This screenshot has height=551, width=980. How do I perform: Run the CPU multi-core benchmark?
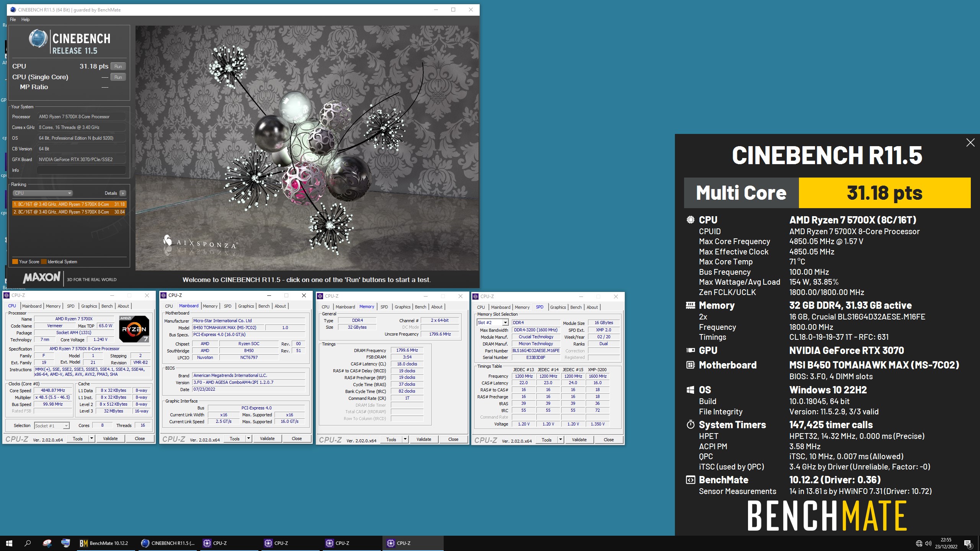pos(118,67)
